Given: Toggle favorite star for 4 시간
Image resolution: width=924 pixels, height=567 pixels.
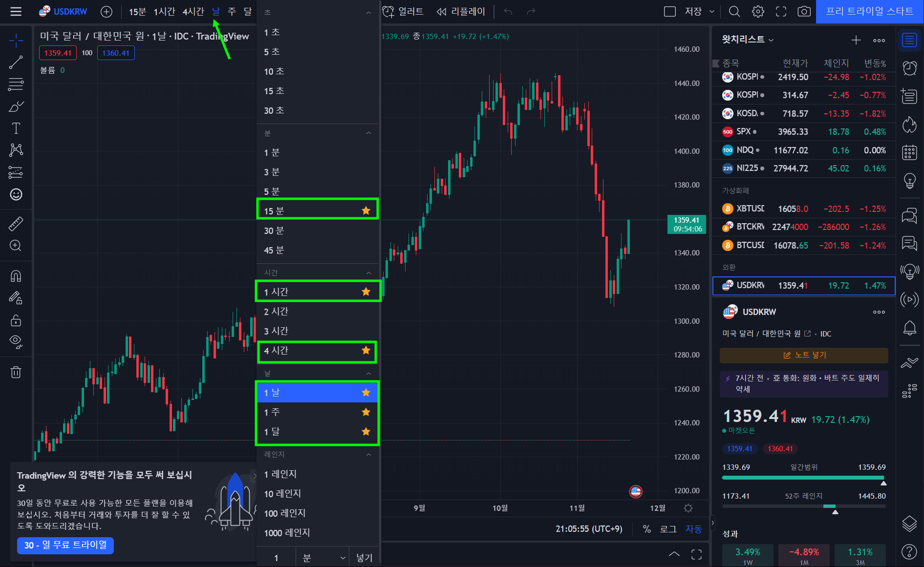Looking at the screenshot, I should click(x=366, y=350).
